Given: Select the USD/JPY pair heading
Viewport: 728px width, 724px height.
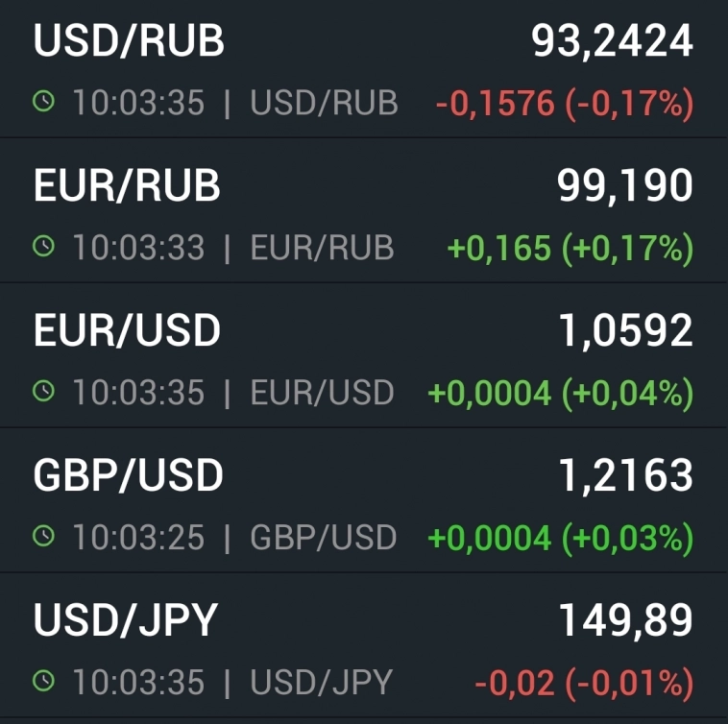Looking at the screenshot, I should tap(126, 620).
